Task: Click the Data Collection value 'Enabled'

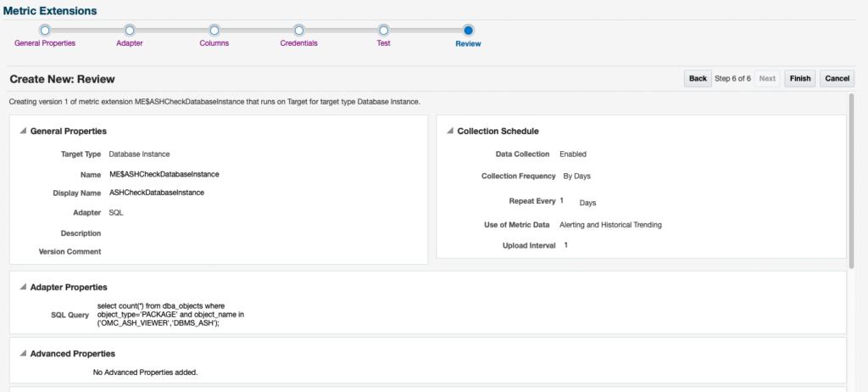Action: coord(573,154)
